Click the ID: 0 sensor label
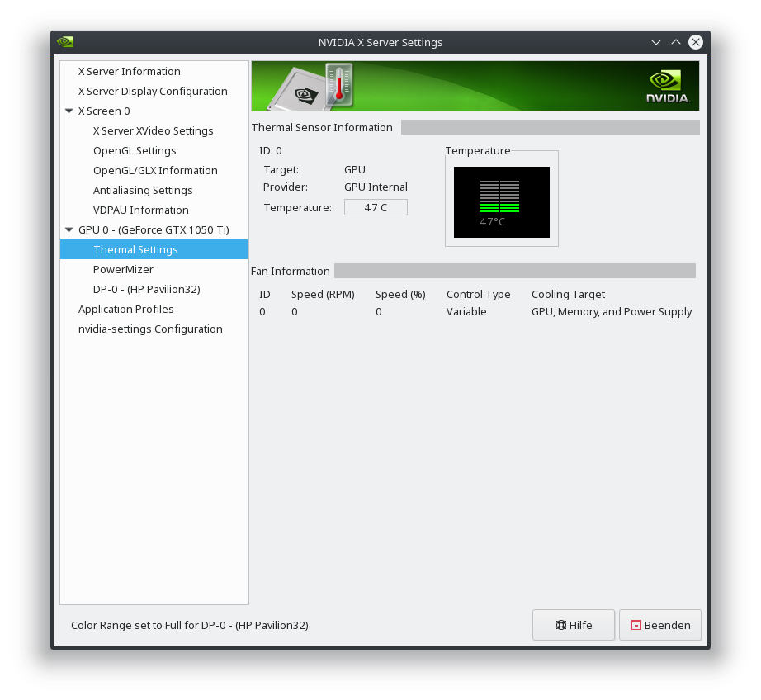Screen dimensions: 761x700 click(271, 151)
